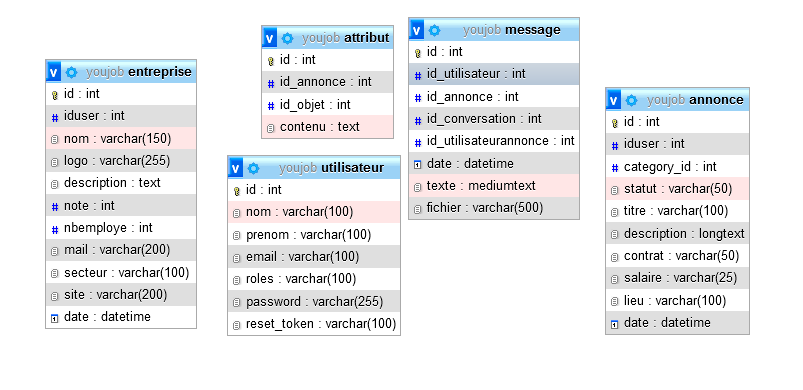Open entreprise table gear options icon

click(x=72, y=72)
